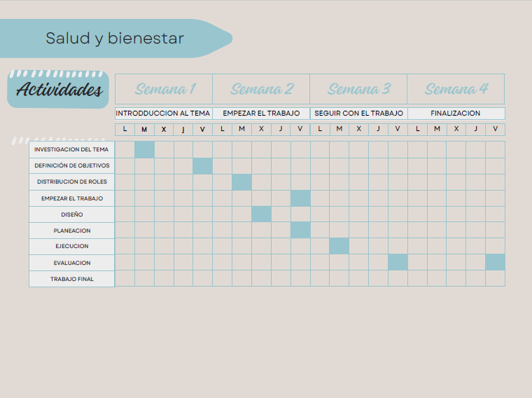
Task: Open the 'Semana 1' header
Action: [x=164, y=89]
